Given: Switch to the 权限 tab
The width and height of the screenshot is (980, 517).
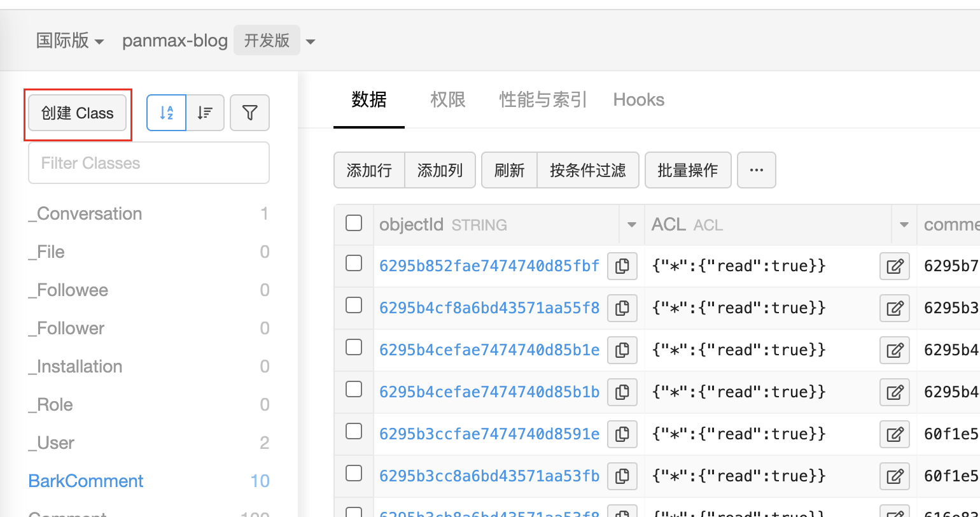Looking at the screenshot, I should click(448, 100).
